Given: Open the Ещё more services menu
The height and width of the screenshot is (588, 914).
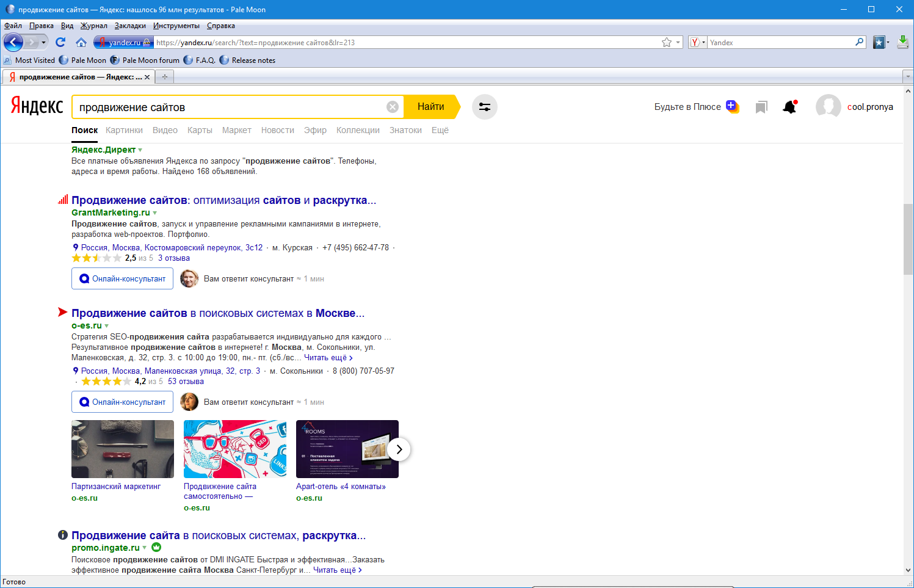Looking at the screenshot, I should pyautogui.click(x=440, y=130).
